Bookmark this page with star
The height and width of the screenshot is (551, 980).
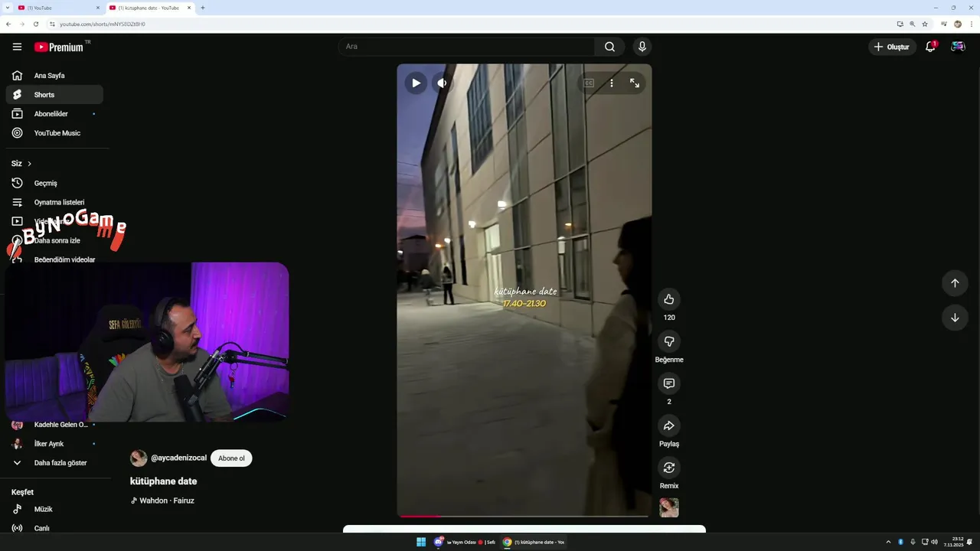tap(925, 24)
